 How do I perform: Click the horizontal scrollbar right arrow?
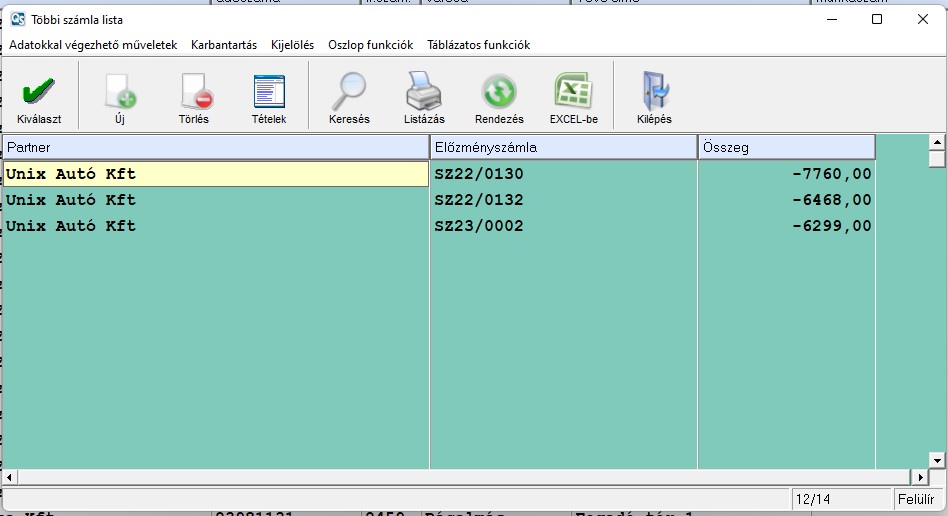pos(920,477)
